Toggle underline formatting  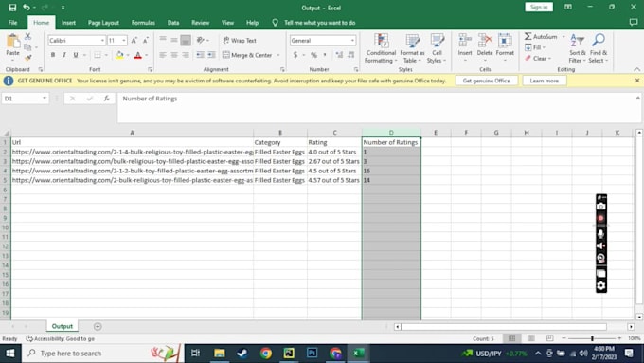tap(76, 55)
